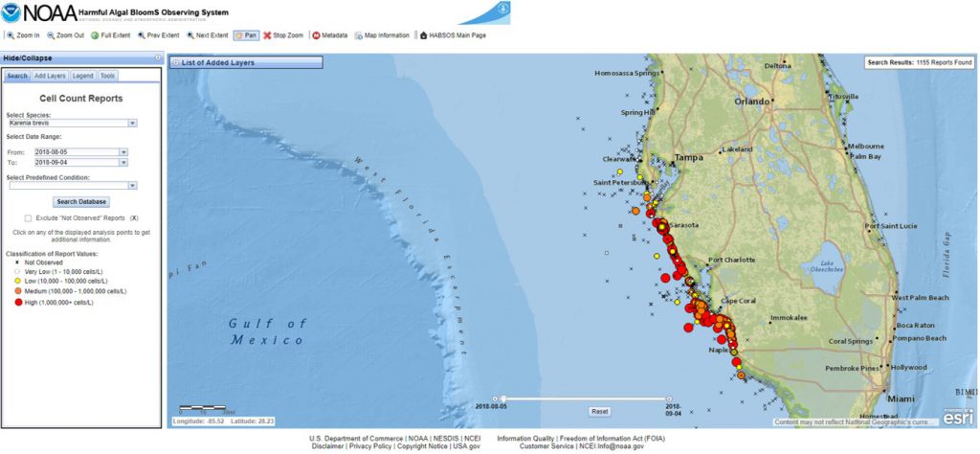980x454 pixels.
Task: Click the Search Database button
Action: [81, 202]
